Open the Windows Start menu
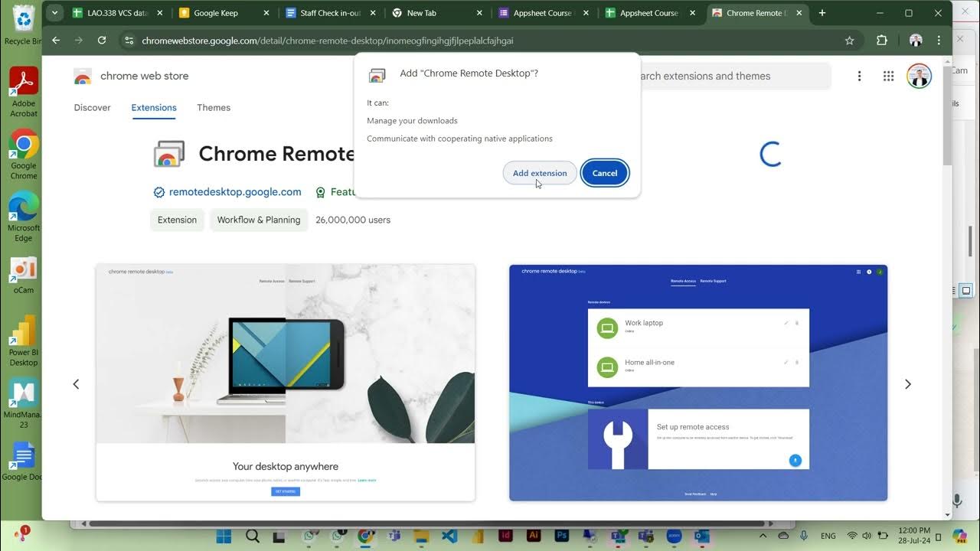The width and height of the screenshot is (980, 551). [x=224, y=536]
